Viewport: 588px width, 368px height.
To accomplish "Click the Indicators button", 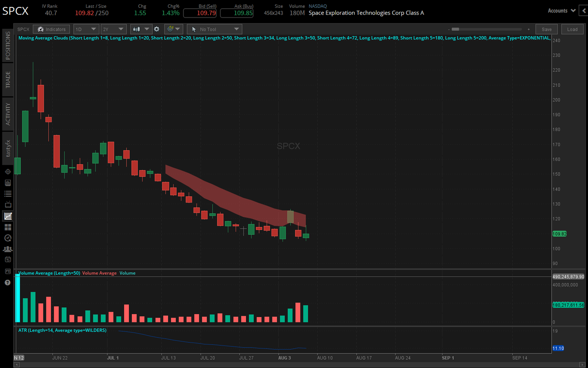I will pyautogui.click(x=51, y=29).
